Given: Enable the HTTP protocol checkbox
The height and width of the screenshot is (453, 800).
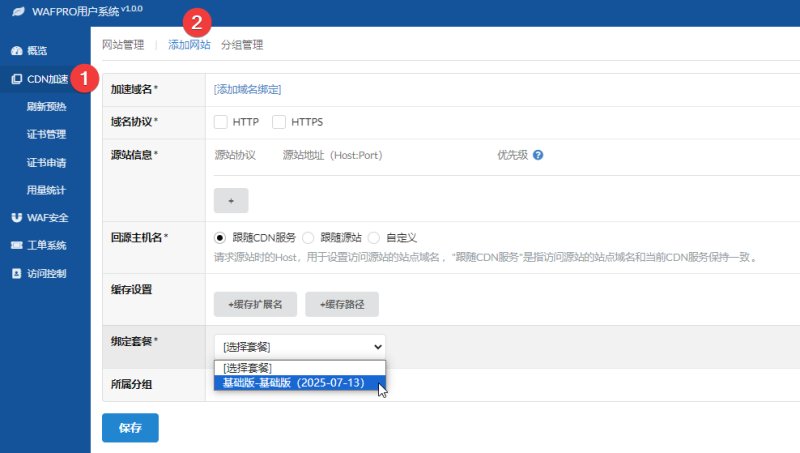Looking at the screenshot, I should pyautogui.click(x=220, y=122).
